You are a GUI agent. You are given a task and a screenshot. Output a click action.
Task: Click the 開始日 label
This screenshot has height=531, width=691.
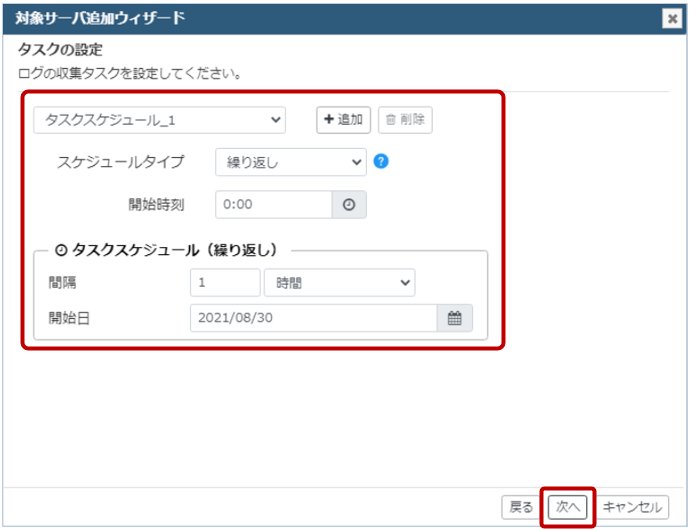point(69,318)
